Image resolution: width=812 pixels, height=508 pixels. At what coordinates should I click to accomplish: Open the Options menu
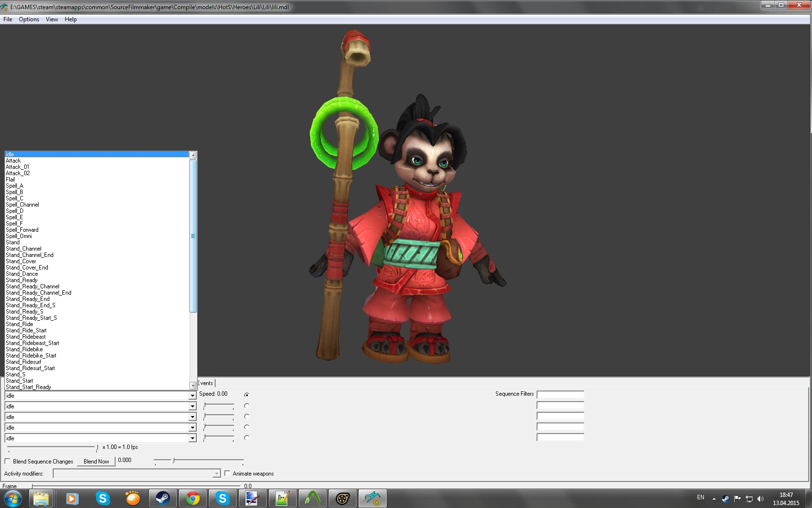(29, 19)
